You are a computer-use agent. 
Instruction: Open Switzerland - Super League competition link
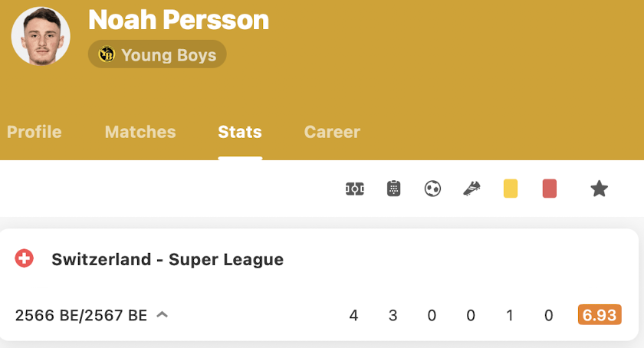(x=168, y=259)
